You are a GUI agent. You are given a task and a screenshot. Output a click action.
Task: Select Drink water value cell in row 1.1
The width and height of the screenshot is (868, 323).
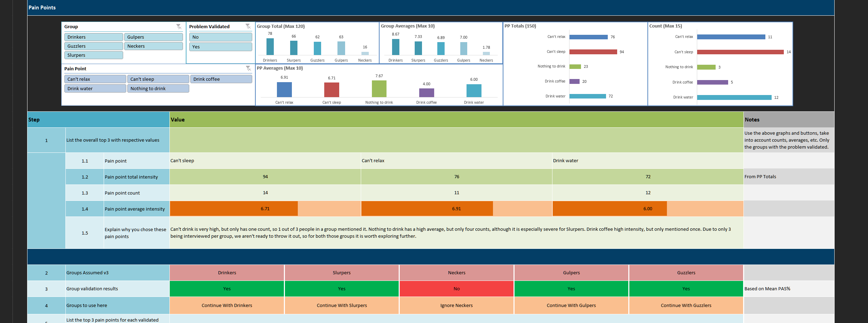pyautogui.click(x=648, y=160)
